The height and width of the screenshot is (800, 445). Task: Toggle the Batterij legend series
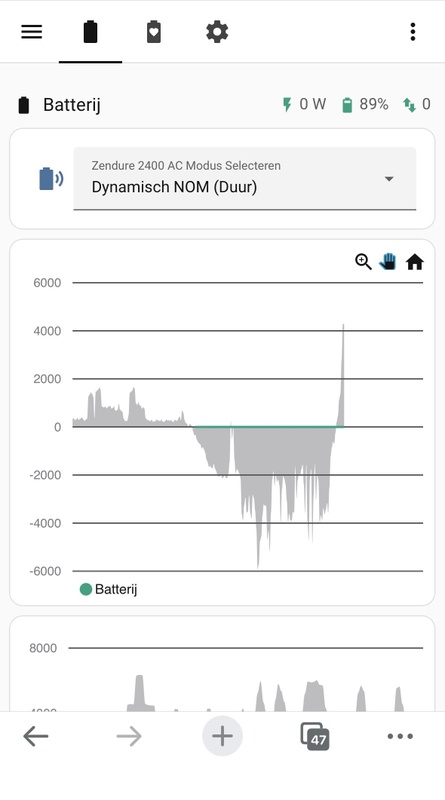(x=109, y=589)
